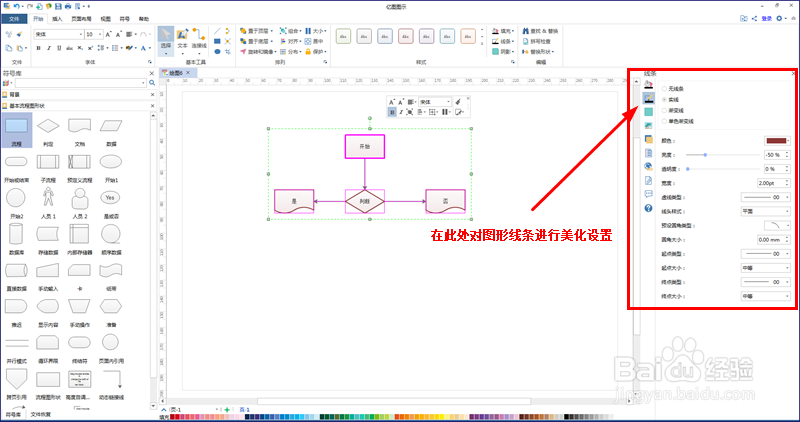The image size is (800, 422).
Task: Choose the 子流程 subprocess shape
Action: pyautogui.click(x=48, y=166)
